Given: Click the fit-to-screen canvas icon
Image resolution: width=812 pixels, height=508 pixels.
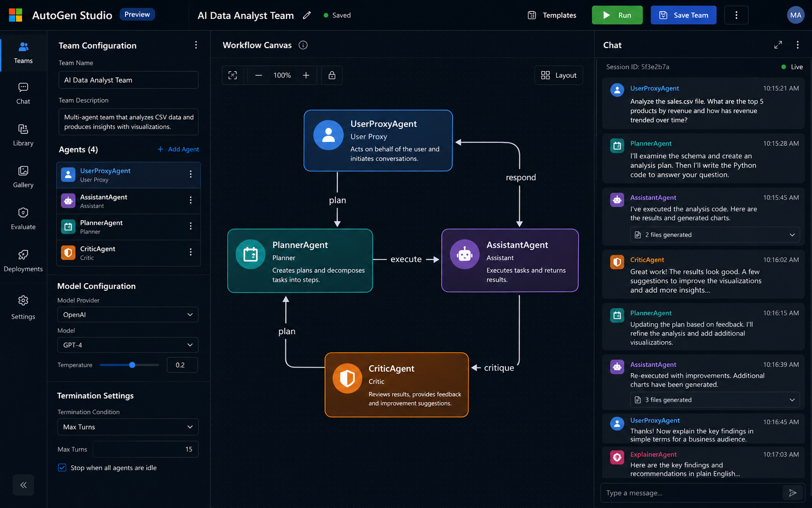Looking at the screenshot, I should [x=233, y=75].
